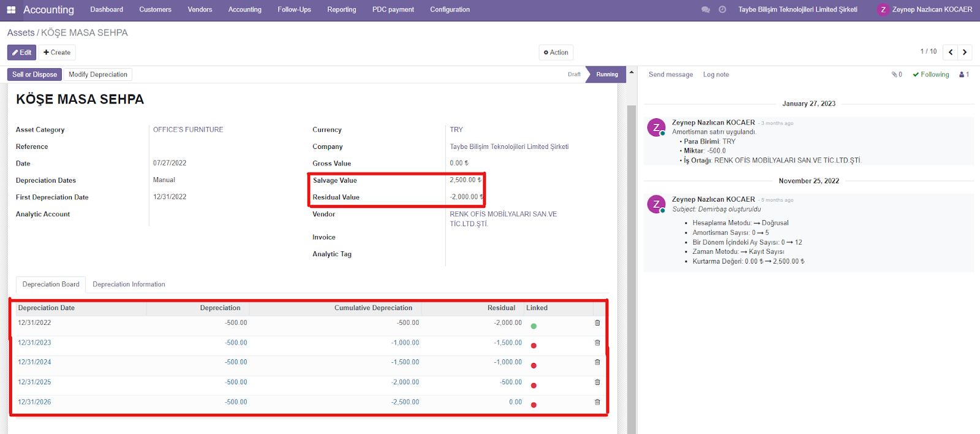Open the Dashboard menu
Viewport: 980px width, 434px height.
coord(107,10)
